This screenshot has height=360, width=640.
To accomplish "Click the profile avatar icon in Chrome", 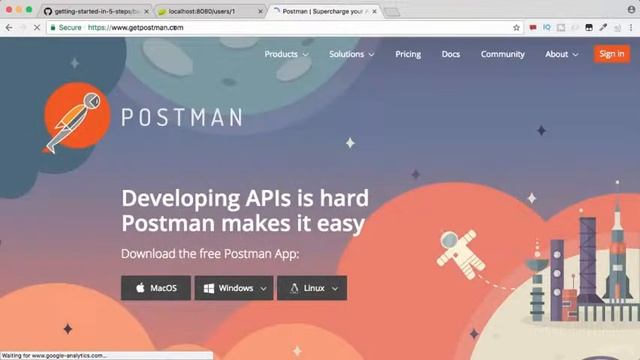I will [631, 9].
